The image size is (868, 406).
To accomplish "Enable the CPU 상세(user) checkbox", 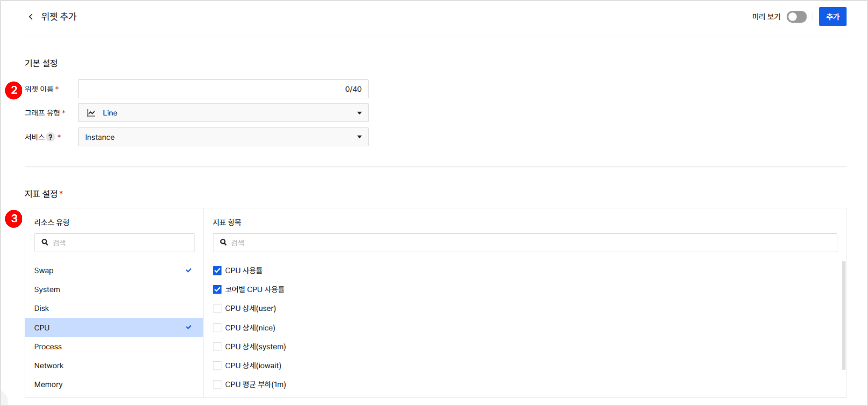I will 217,309.
